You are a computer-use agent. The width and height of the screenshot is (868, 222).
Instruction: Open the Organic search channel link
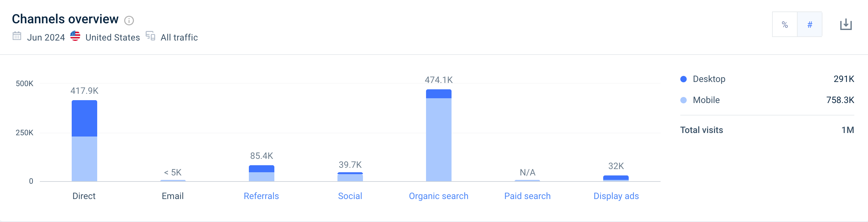coord(438,196)
